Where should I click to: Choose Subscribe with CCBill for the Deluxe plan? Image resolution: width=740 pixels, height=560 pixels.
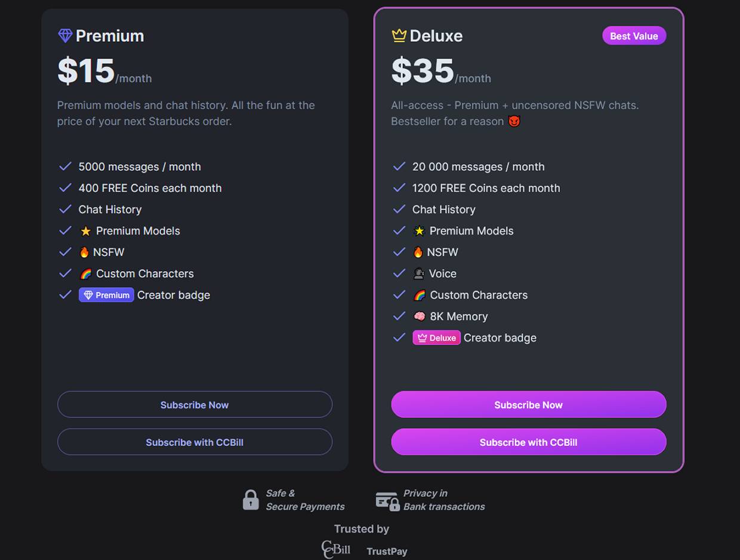click(528, 442)
